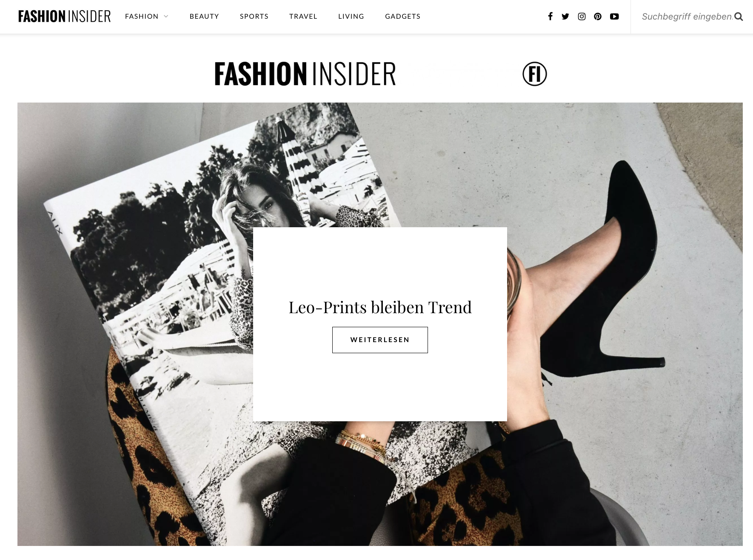Focus the 'Suchbegriff eingeben' search field
This screenshot has height=560, width=753.
click(687, 17)
